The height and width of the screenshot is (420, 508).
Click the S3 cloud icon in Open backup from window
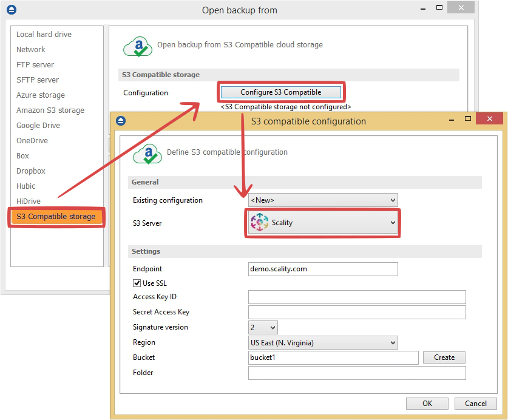point(138,47)
